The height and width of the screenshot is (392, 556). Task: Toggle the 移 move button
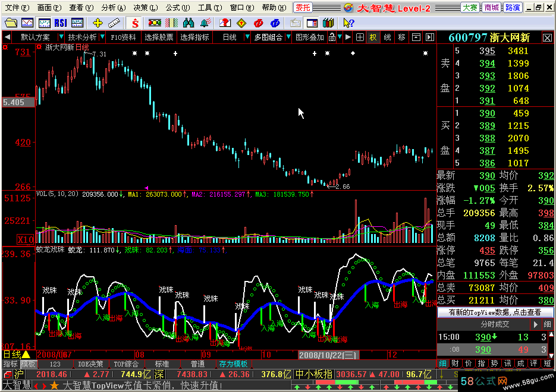(x=401, y=37)
